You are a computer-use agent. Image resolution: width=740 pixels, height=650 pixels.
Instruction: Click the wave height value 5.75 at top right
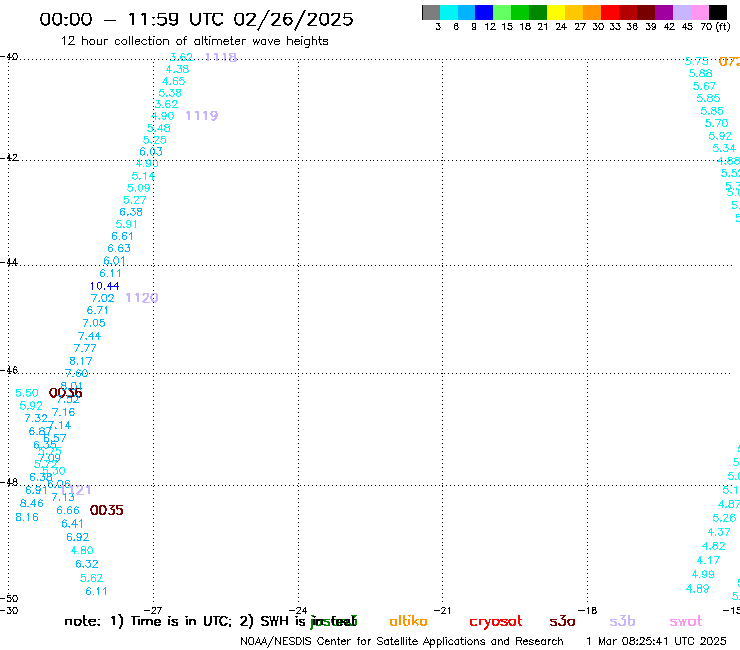pyautogui.click(x=697, y=61)
